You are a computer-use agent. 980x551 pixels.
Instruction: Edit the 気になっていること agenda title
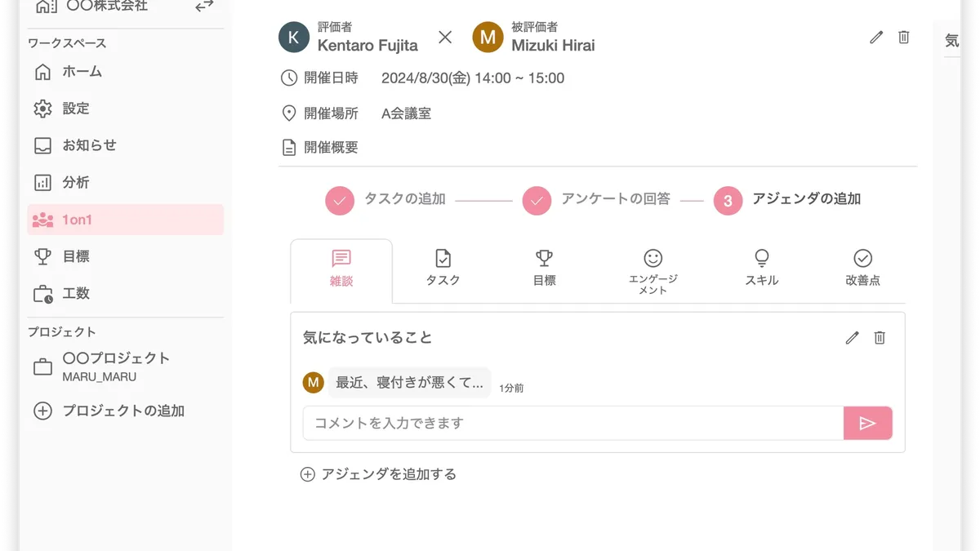click(x=852, y=338)
